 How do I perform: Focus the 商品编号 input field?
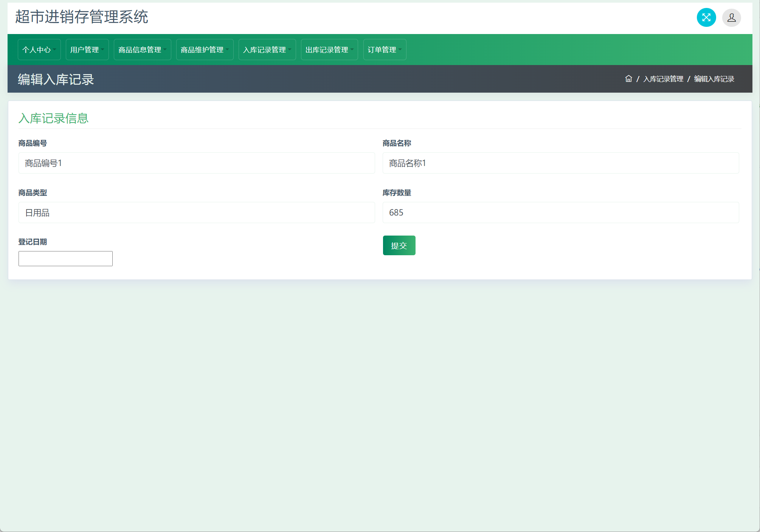tap(197, 163)
